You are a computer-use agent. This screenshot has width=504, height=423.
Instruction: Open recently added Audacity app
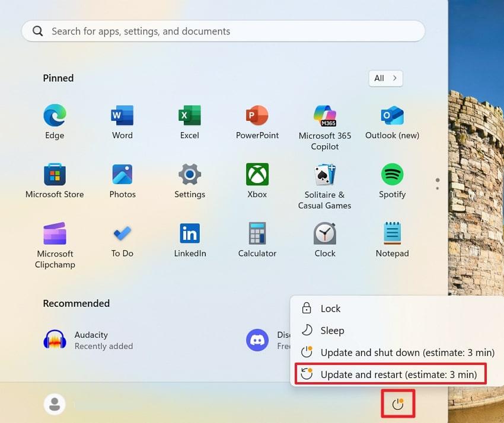pos(88,340)
